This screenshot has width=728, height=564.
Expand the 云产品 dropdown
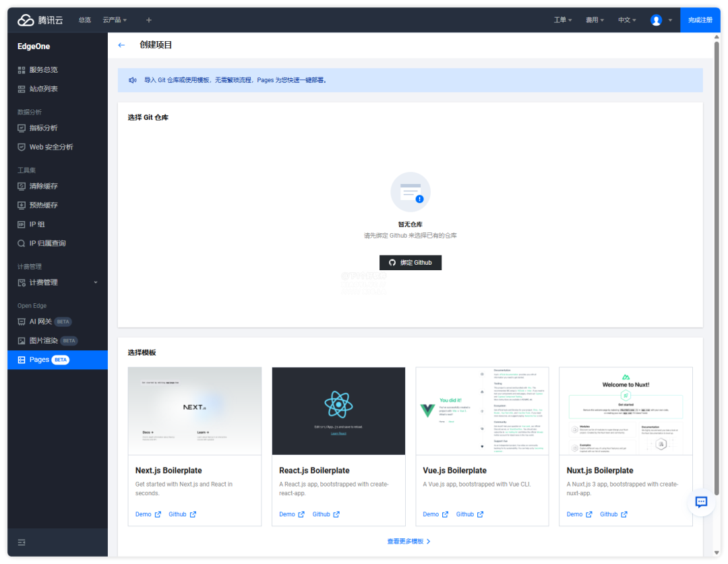point(115,20)
